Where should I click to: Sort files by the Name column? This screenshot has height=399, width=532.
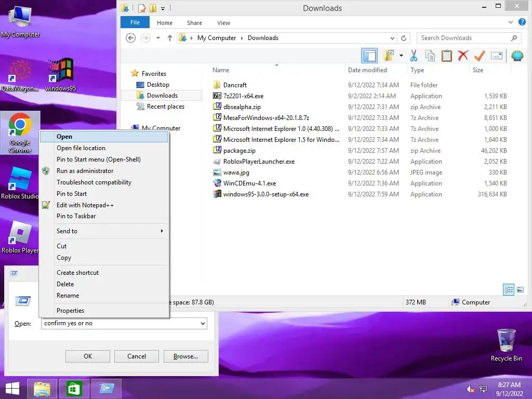220,70
